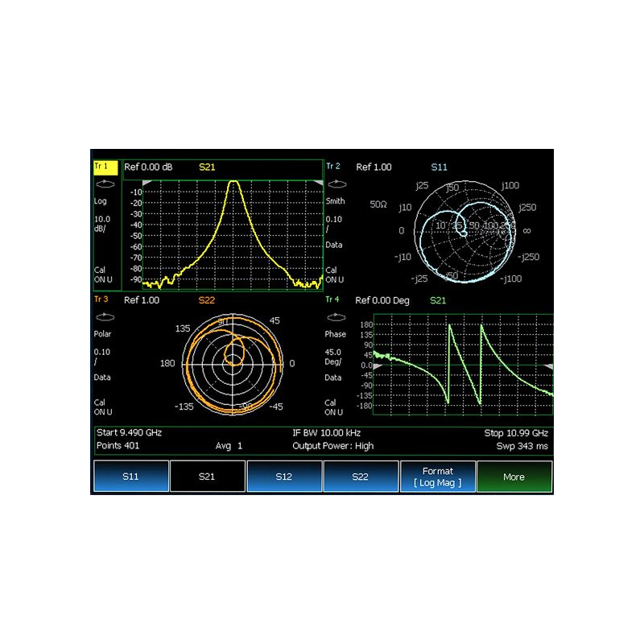Select the S12 softkey
The image size is (644, 644).
284,476
